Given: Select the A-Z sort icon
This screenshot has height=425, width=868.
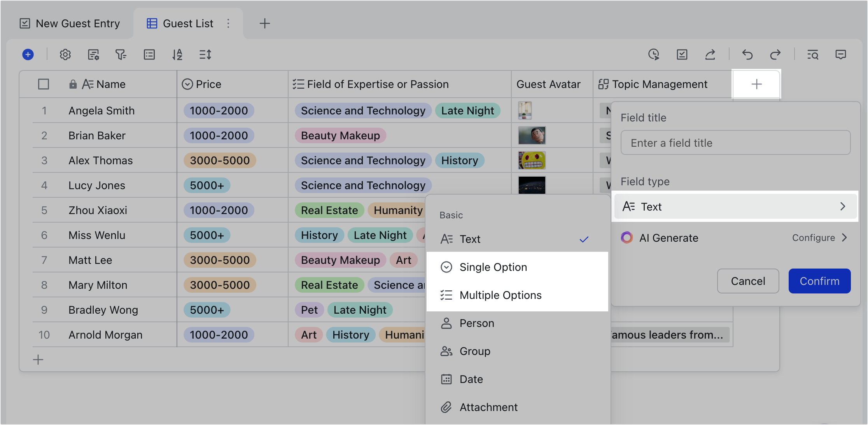Looking at the screenshot, I should pyautogui.click(x=177, y=54).
